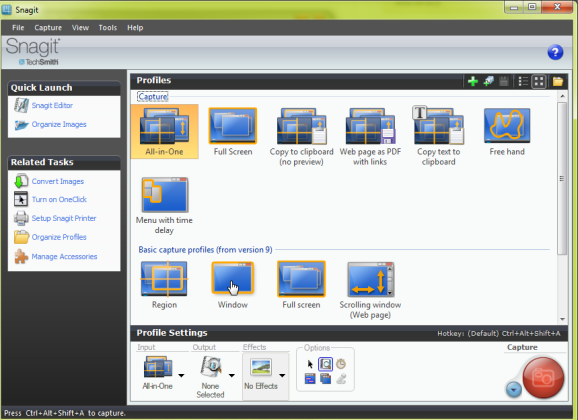This screenshot has width=578, height=420.
Task: Select Full screen profile under Basic capture profiles
Action: coord(301,285)
